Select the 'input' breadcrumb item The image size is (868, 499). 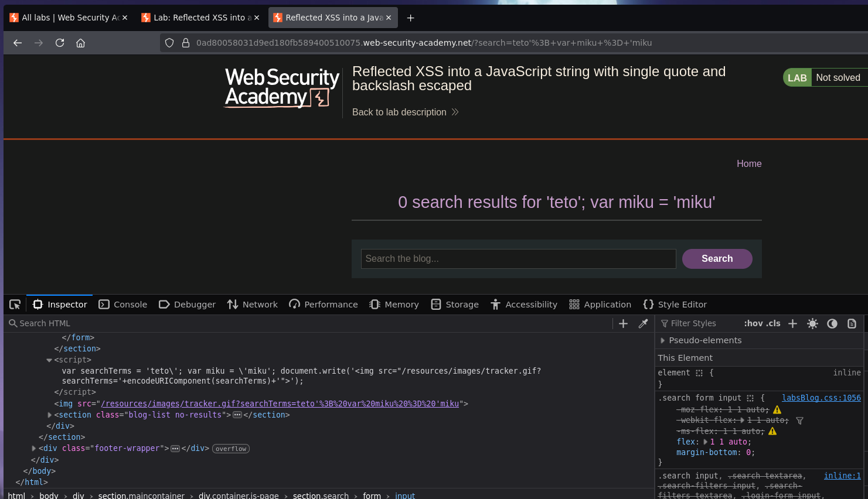pyautogui.click(x=405, y=496)
